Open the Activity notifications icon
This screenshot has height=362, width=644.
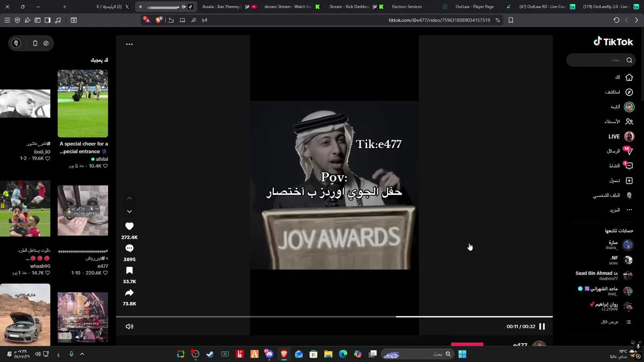[629, 166]
